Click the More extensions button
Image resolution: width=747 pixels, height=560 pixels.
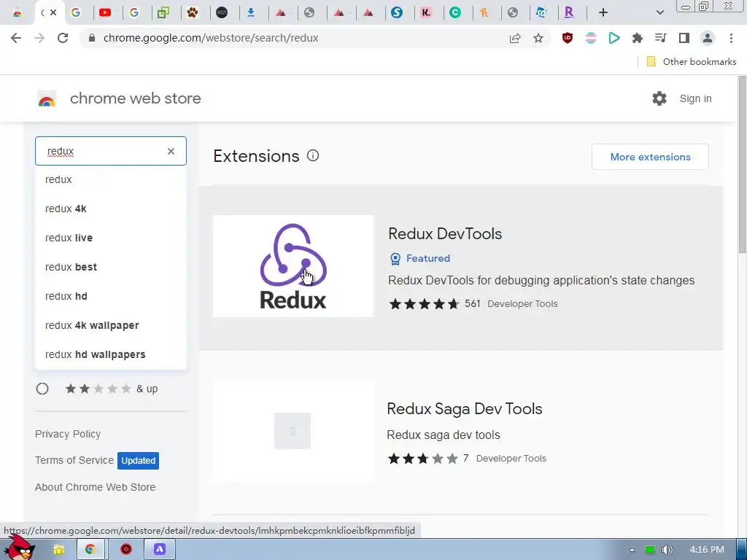650,157
